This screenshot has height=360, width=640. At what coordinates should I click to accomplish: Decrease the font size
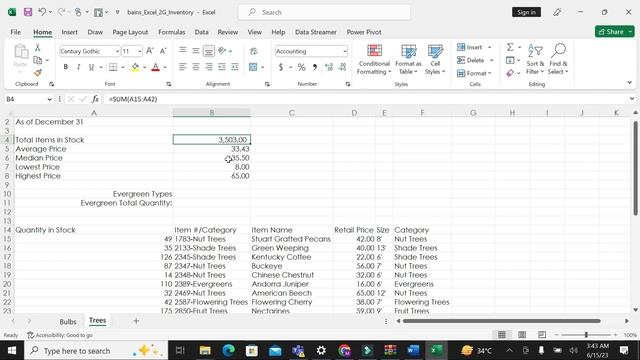(163, 51)
